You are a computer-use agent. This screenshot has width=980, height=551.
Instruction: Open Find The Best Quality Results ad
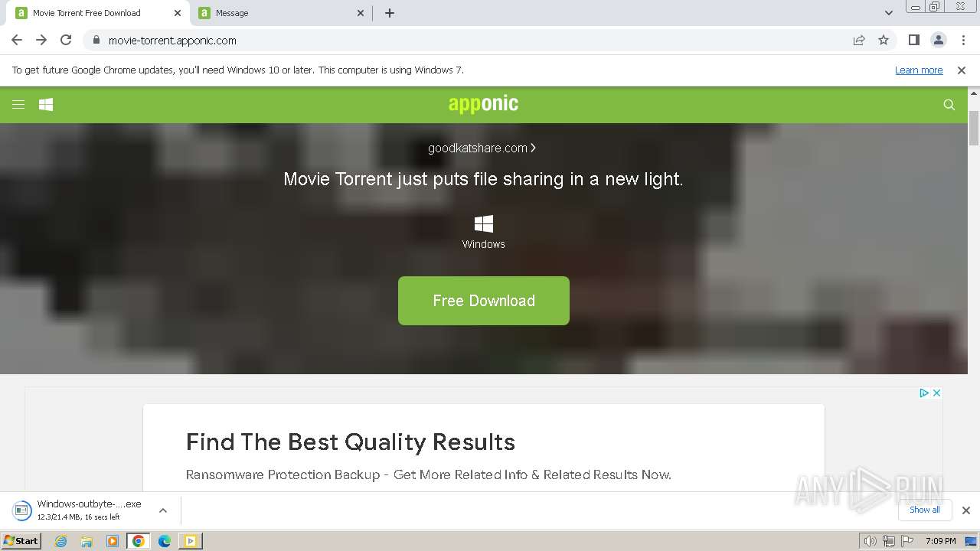(x=351, y=442)
